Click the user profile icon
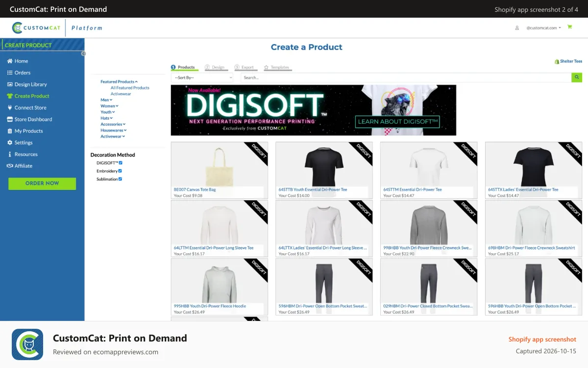The height and width of the screenshot is (368, 588). [517, 28]
